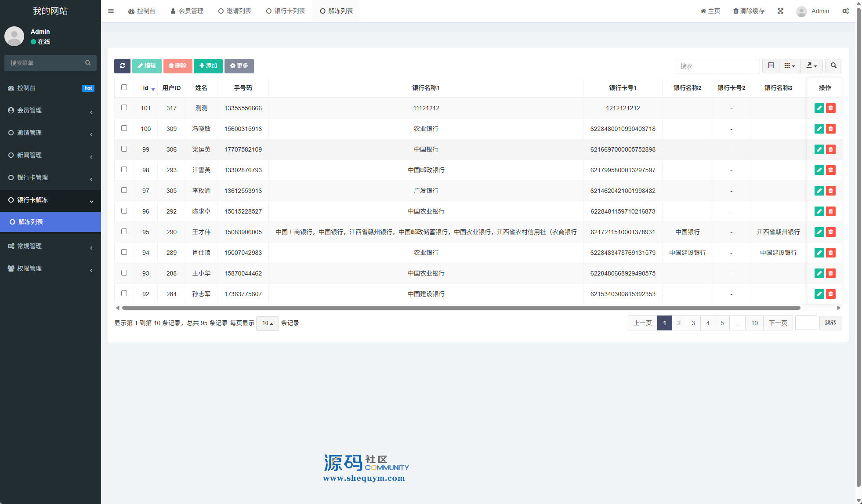Go to pagination page 2
The image size is (862, 504).
[x=679, y=323]
